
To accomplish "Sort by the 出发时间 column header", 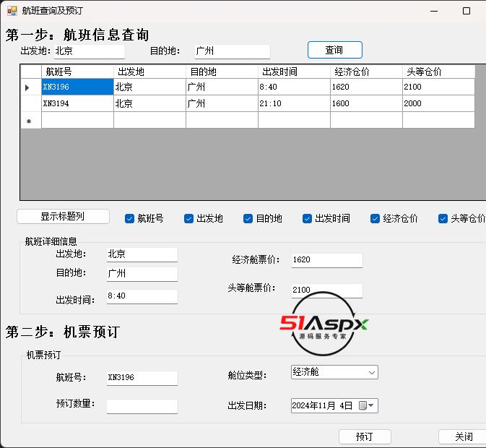I will pyautogui.click(x=294, y=72).
